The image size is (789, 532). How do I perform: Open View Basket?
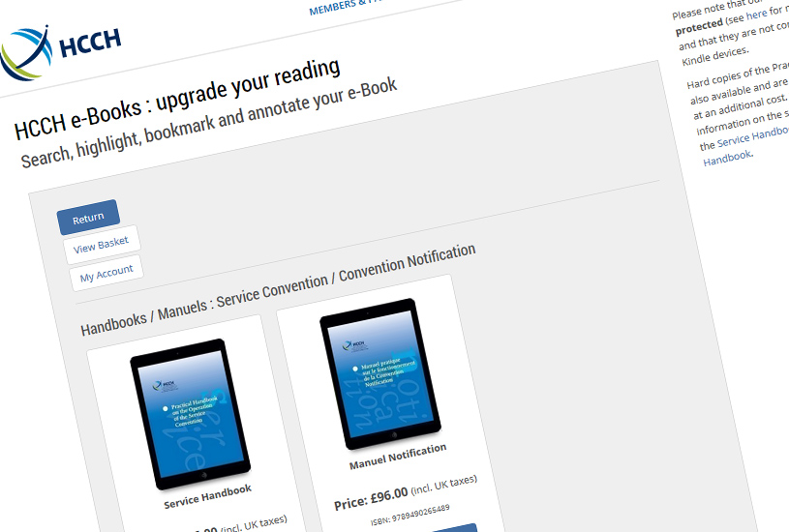pyautogui.click(x=101, y=245)
